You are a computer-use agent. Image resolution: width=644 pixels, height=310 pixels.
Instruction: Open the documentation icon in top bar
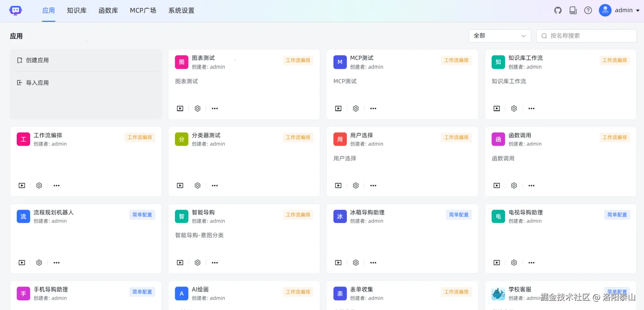point(573,10)
